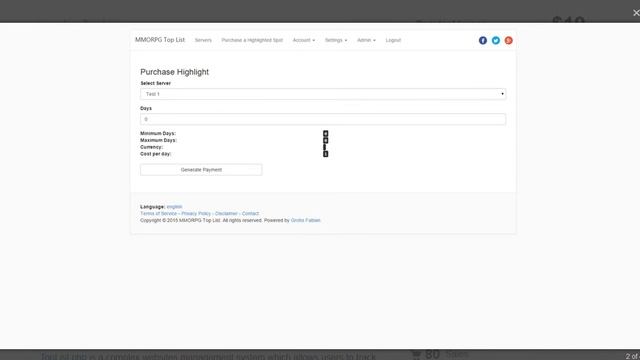
Task: Open the Google Plus social icon
Action: point(509,40)
